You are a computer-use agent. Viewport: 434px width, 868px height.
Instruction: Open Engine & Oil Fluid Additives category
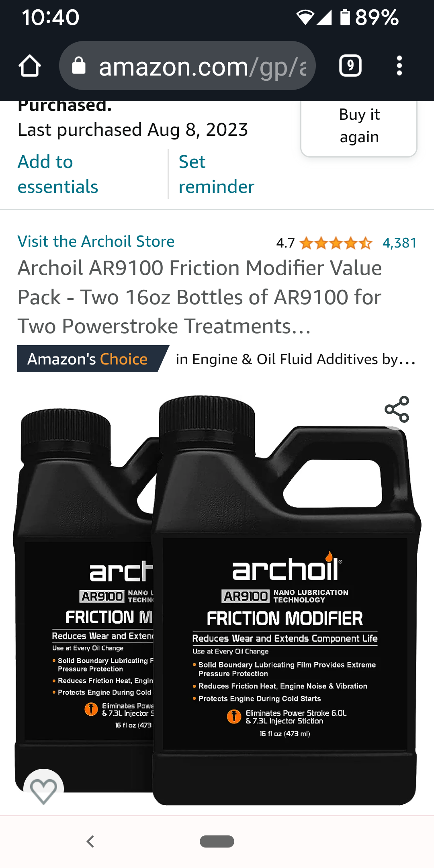[296, 359]
